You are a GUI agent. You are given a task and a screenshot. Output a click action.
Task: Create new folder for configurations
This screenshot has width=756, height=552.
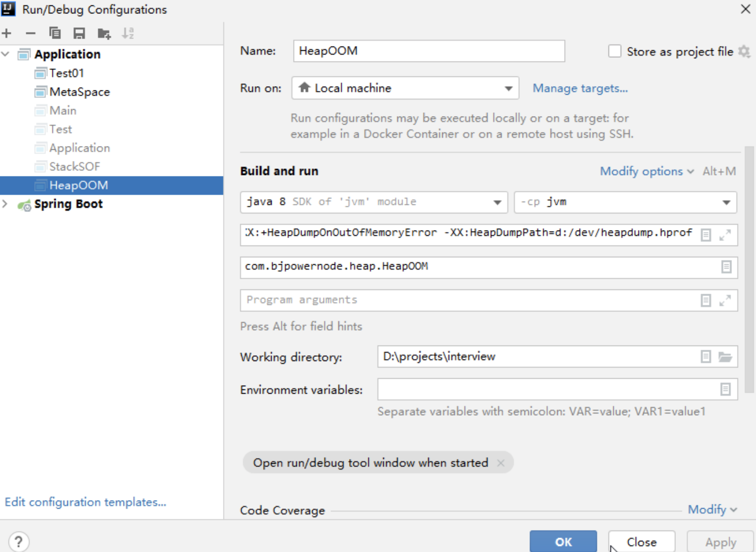click(x=104, y=33)
